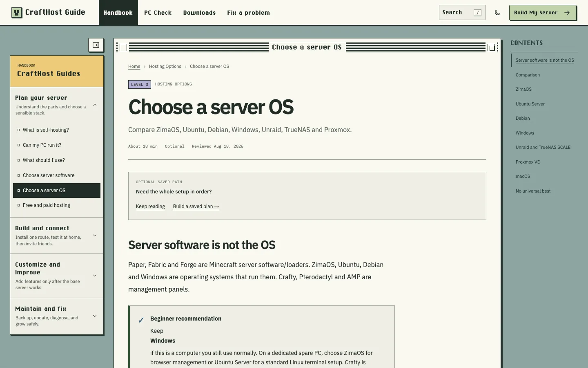Open the PC Check tab

(x=158, y=13)
